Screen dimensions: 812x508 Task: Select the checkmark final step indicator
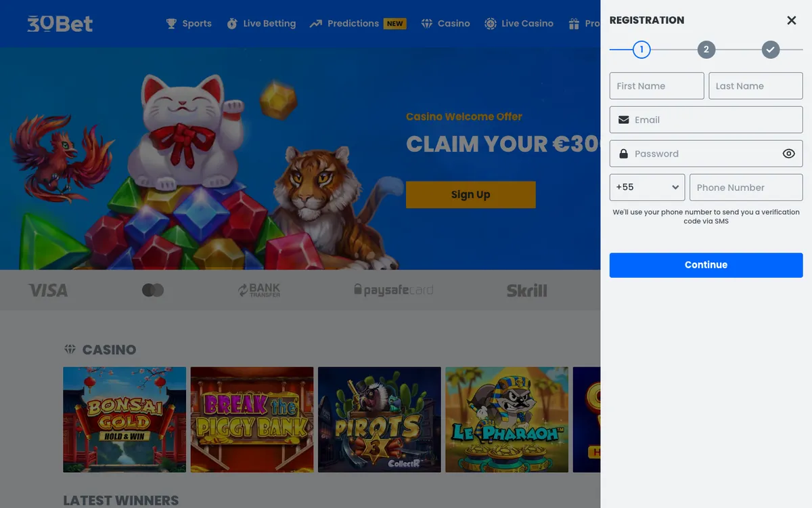[x=771, y=49]
